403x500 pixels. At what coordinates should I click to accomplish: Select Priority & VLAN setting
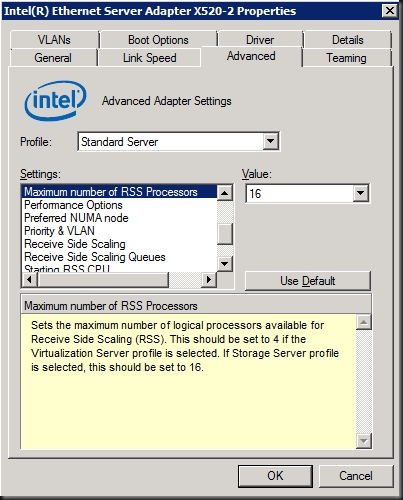click(x=119, y=231)
